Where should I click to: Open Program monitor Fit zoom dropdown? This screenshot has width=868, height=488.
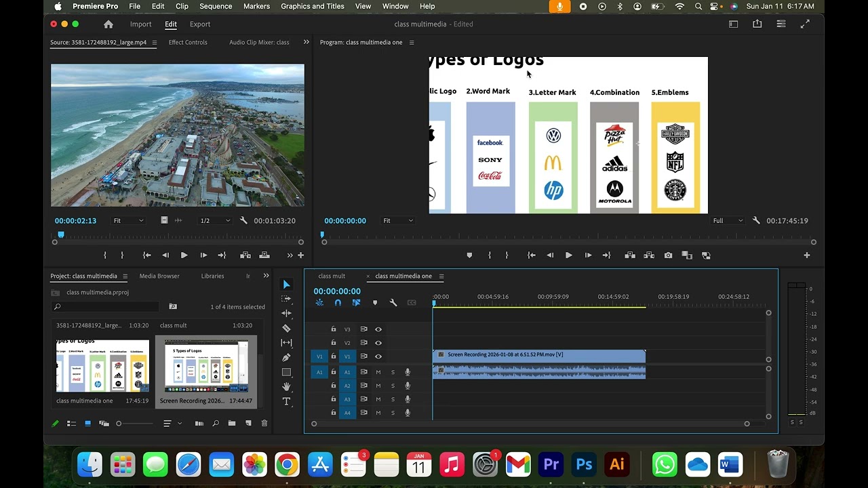[x=398, y=220]
